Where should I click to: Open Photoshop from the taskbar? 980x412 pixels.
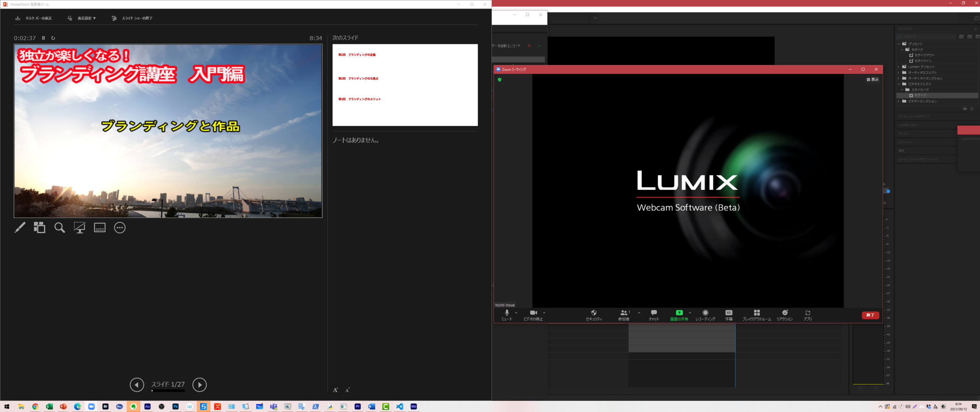(175, 406)
